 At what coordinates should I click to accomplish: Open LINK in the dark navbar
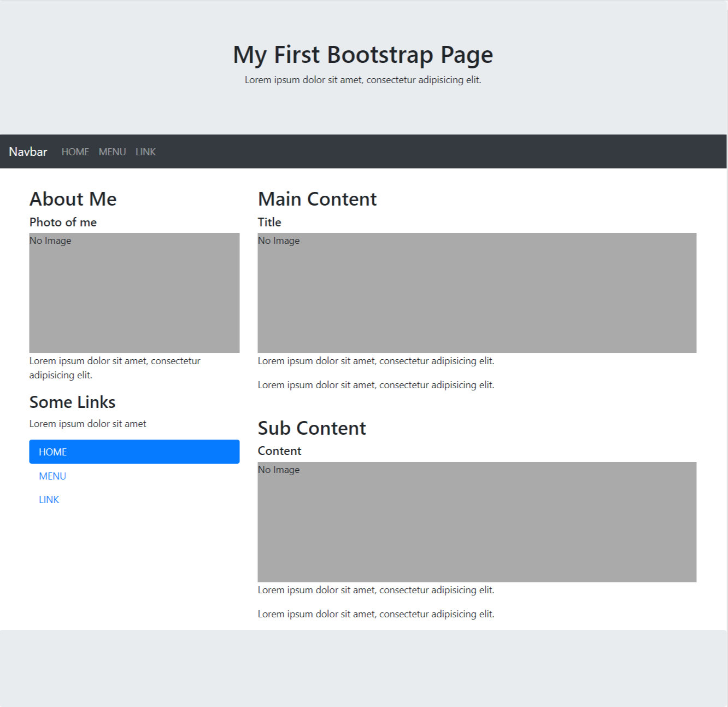click(x=146, y=152)
